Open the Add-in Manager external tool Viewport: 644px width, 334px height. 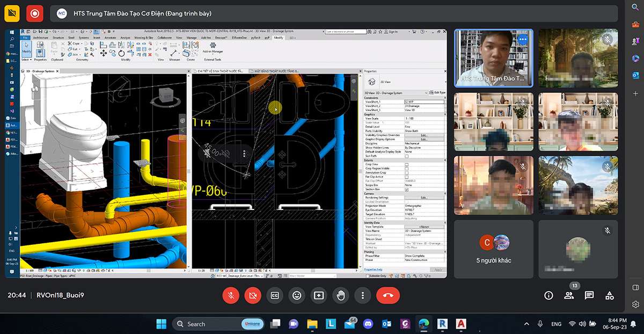[213, 48]
